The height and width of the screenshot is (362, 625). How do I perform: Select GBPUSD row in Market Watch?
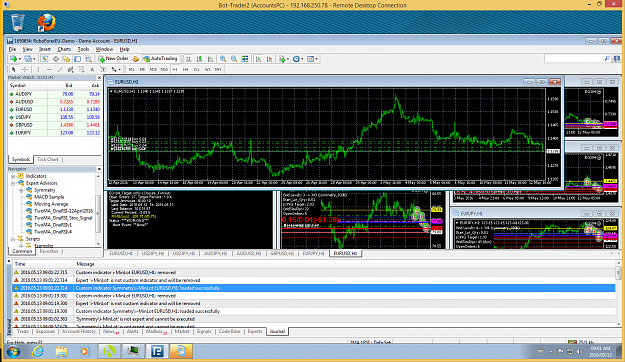(55, 125)
